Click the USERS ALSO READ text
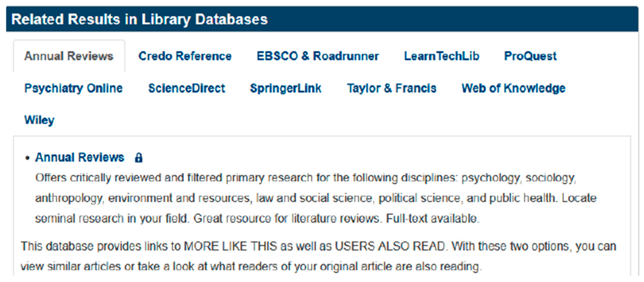This screenshot has height=282, width=644. [390, 246]
